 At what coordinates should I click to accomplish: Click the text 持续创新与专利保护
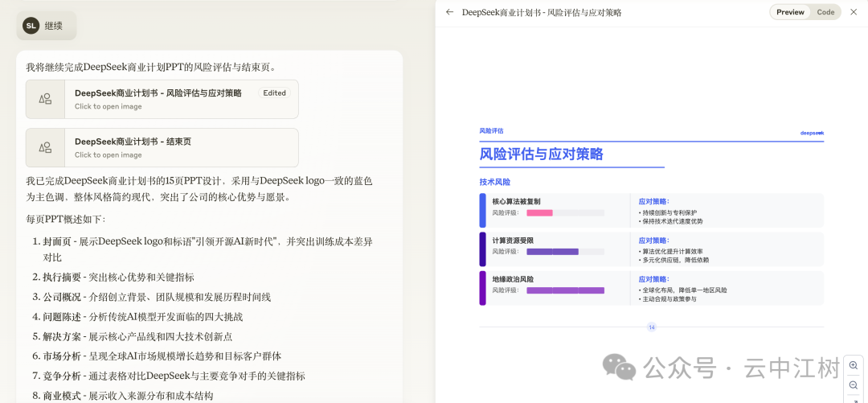pos(669,213)
